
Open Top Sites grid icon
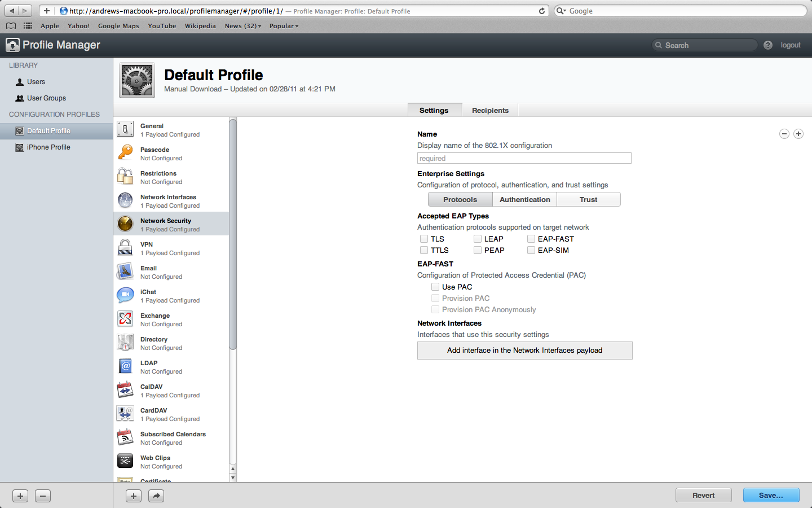click(28, 26)
